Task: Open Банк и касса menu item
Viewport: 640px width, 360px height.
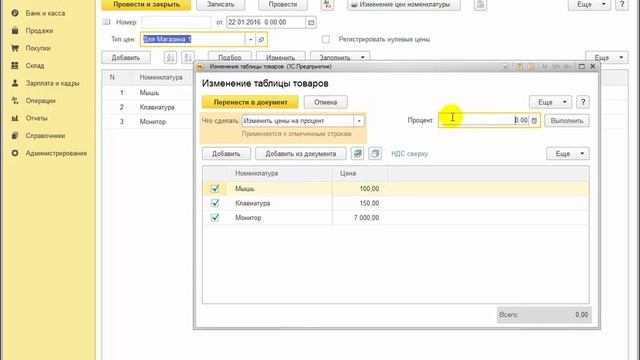Action: coord(45,13)
